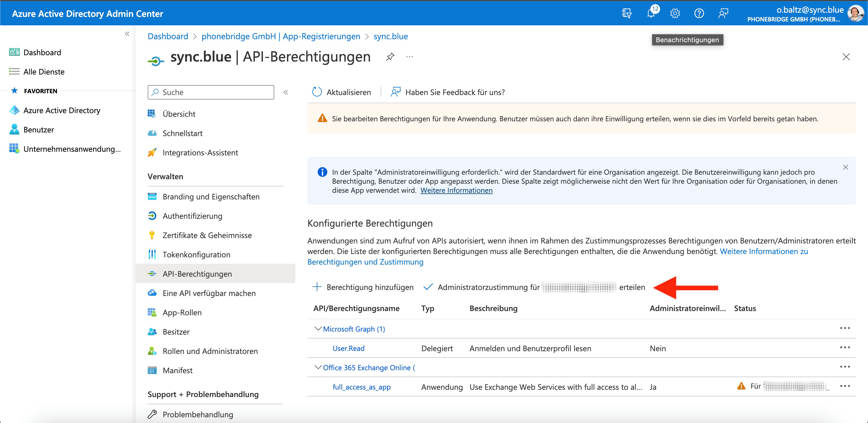
Task: Open the Weitere Informationen link in info box
Action: [x=456, y=190]
